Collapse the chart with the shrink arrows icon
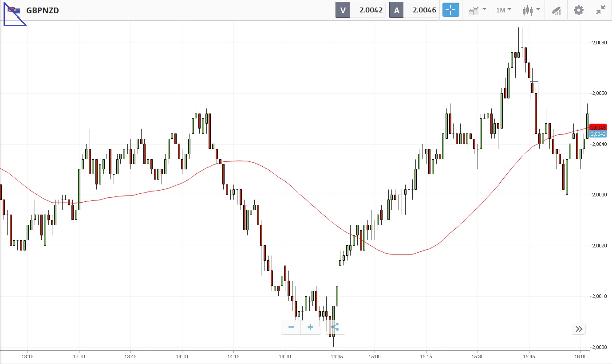 point(601,10)
